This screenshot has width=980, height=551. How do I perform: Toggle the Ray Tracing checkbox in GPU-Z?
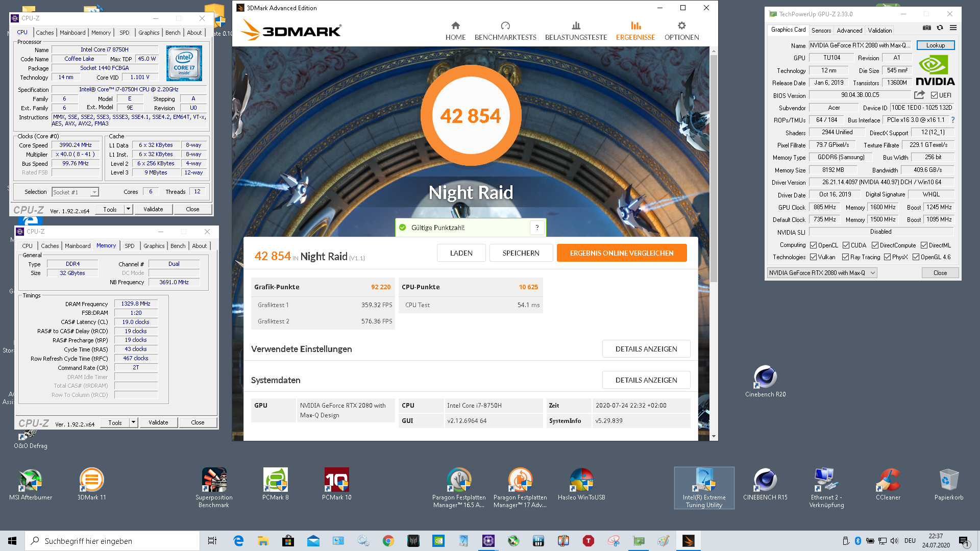coord(845,257)
